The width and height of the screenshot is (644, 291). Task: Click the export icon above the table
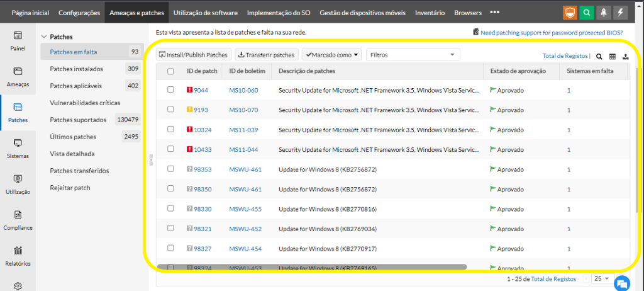click(625, 56)
